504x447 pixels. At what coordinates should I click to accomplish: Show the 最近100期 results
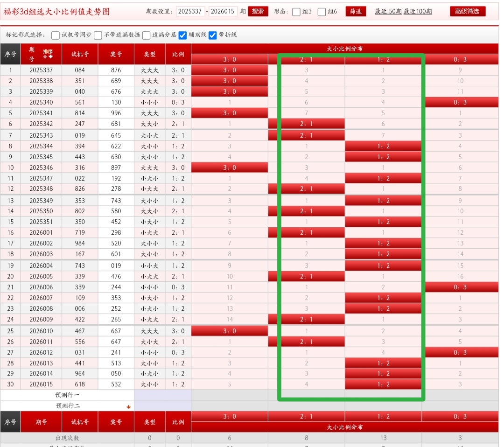[x=418, y=12]
